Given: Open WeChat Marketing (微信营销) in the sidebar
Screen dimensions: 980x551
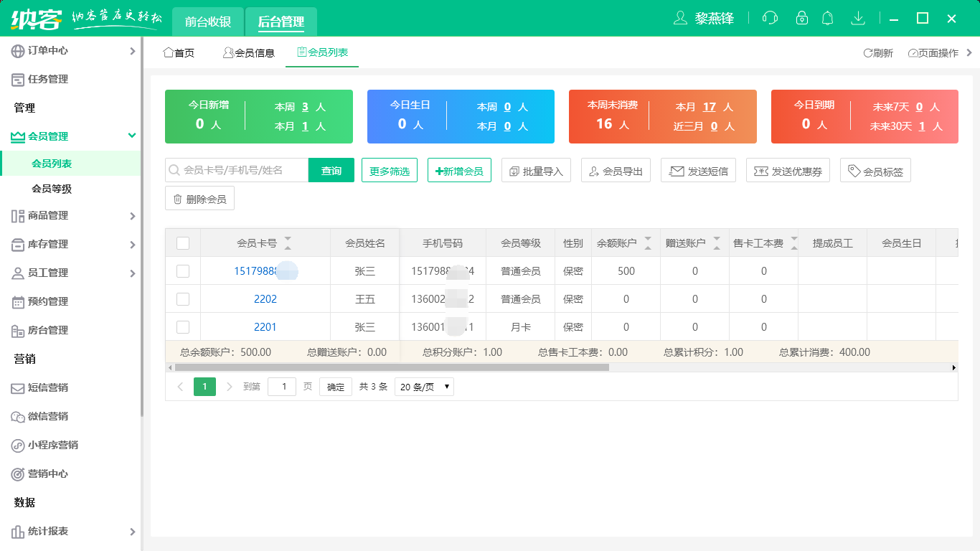Looking at the screenshot, I should click(48, 417).
